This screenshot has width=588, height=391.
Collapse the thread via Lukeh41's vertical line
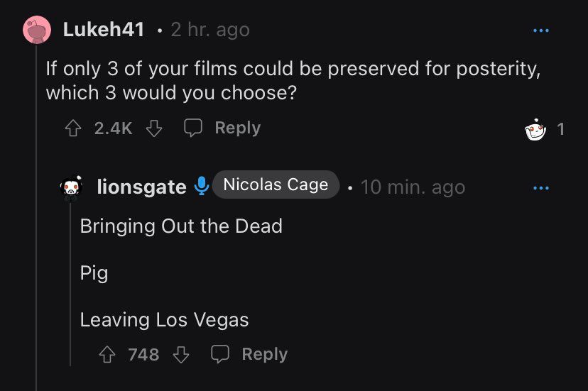tap(36, 217)
